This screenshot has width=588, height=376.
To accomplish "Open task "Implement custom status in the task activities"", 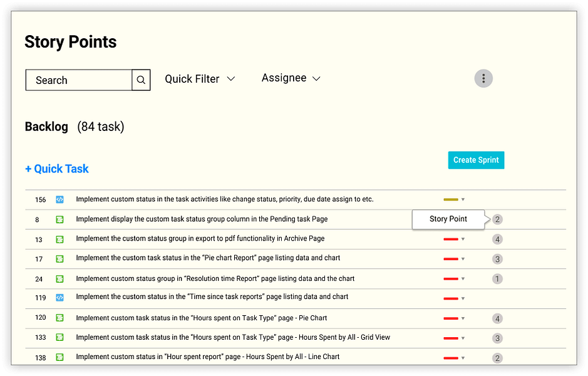I will click(225, 199).
